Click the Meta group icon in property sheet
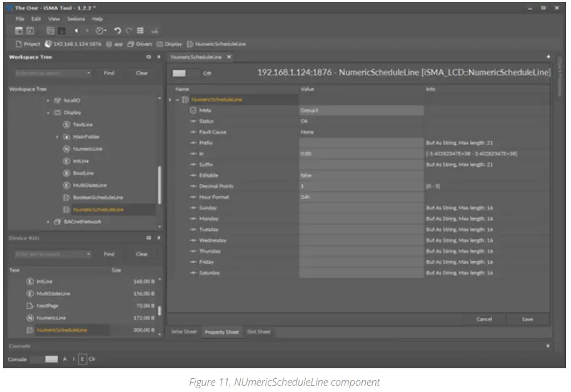 [193, 110]
